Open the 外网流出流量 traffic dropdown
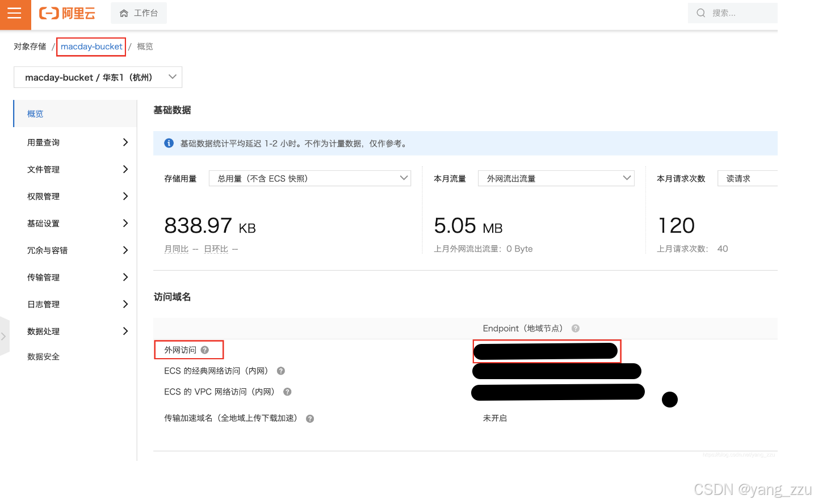This screenshot has height=504, width=814. tap(555, 178)
